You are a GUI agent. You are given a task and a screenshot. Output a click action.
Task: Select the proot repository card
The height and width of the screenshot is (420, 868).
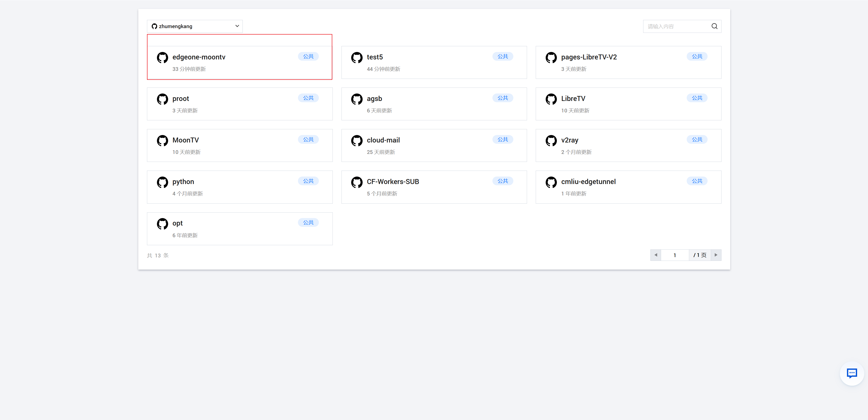pyautogui.click(x=239, y=104)
